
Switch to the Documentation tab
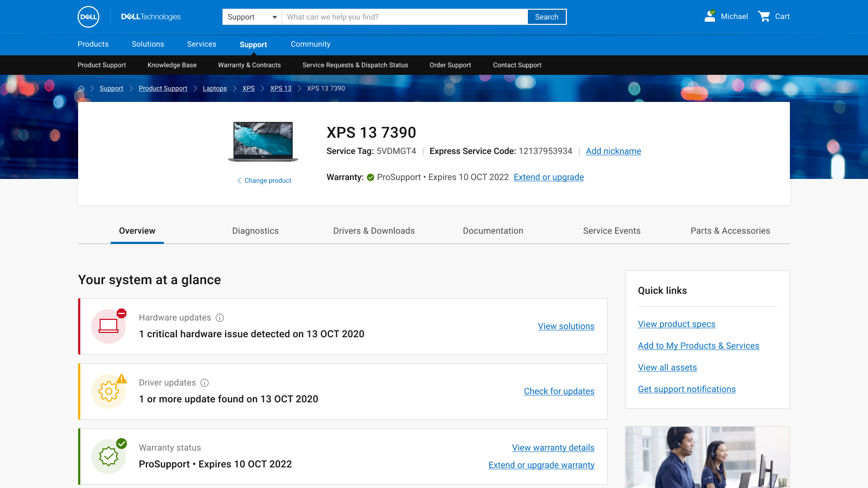pos(493,231)
